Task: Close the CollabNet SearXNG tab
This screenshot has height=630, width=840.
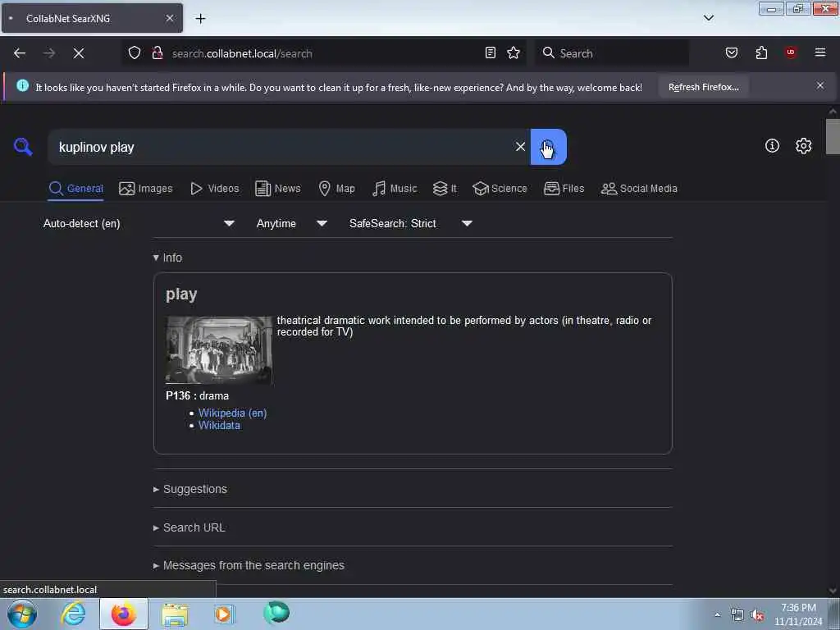Action: pyautogui.click(x=169, y=18)
